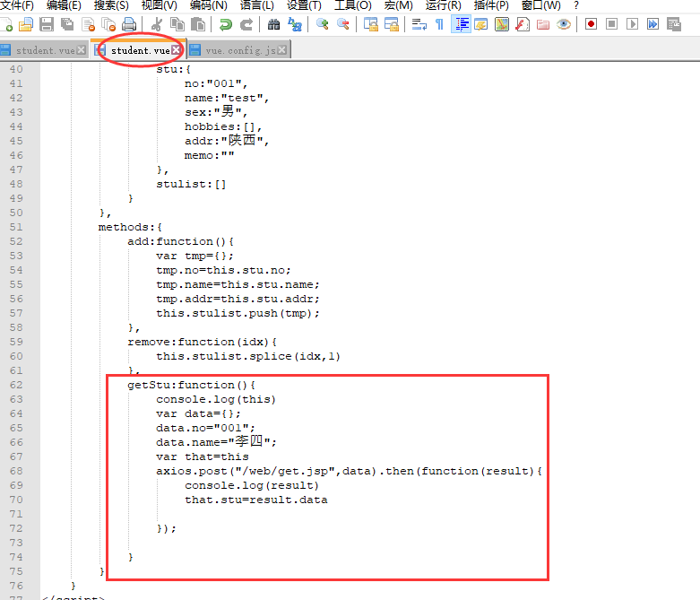Screen dimensions: 700x600
Task: Click the Save All icon
Action: 67,24
